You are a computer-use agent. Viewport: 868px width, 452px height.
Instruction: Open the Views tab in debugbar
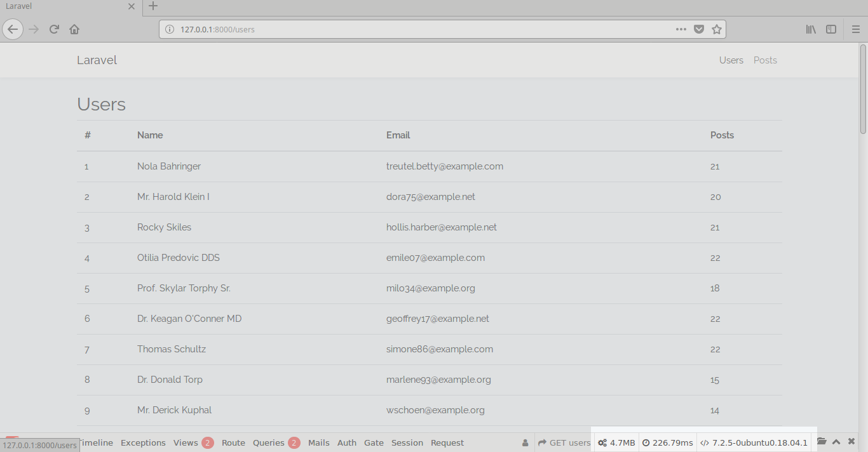(186, 443)
